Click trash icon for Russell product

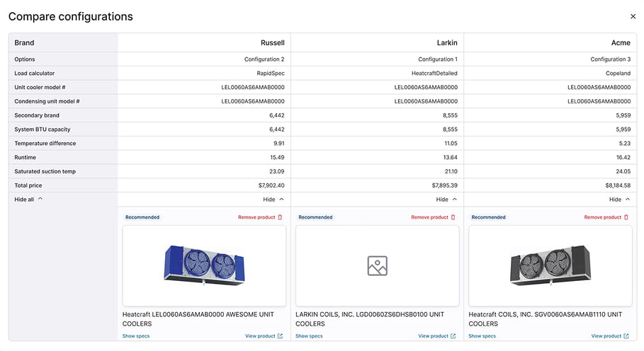click(x=280, y=217)
